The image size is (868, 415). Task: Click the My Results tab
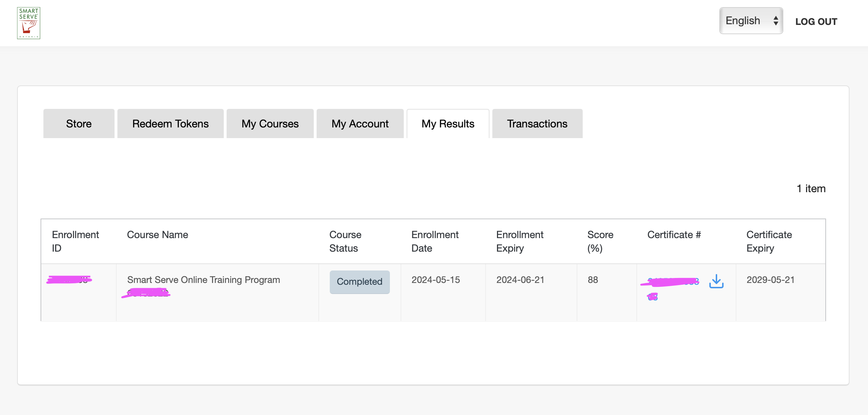[448, 124]
